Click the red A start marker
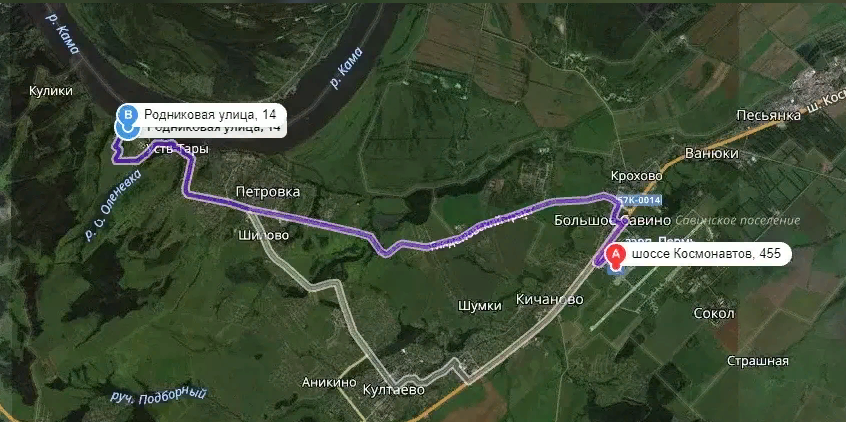Viewport: 846px width, 422px height. click(615, 254)
